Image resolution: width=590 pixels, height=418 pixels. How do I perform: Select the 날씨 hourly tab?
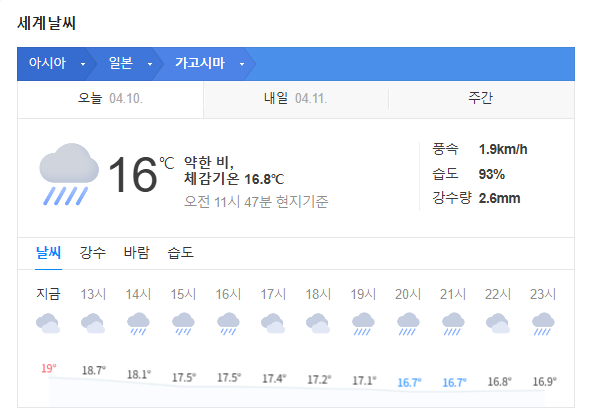48,252
